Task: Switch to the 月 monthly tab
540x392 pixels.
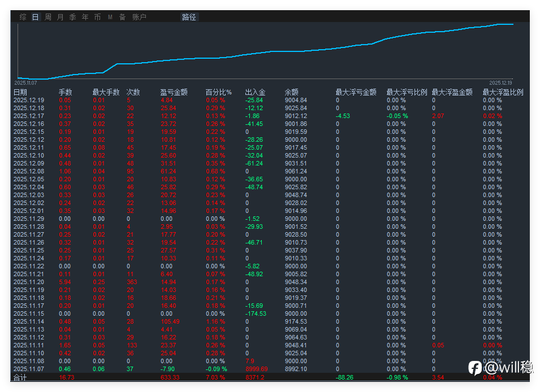Action: tap(61, 17)
